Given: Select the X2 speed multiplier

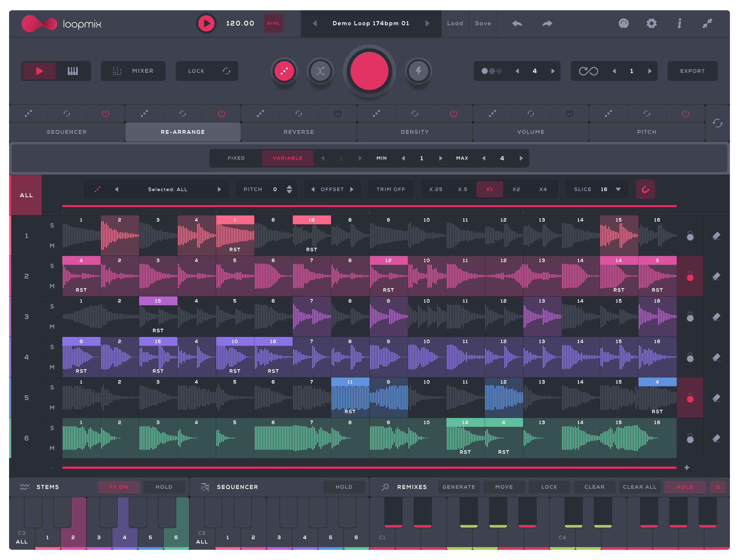Looking at the screenshot, I should (516, 189).
